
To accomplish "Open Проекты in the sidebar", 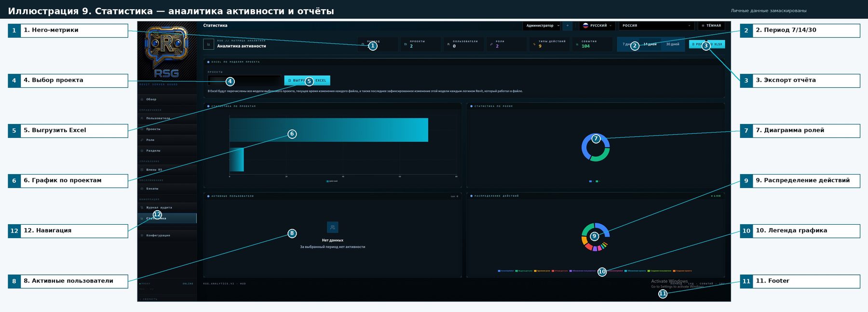I will click(x=167, y=129).
